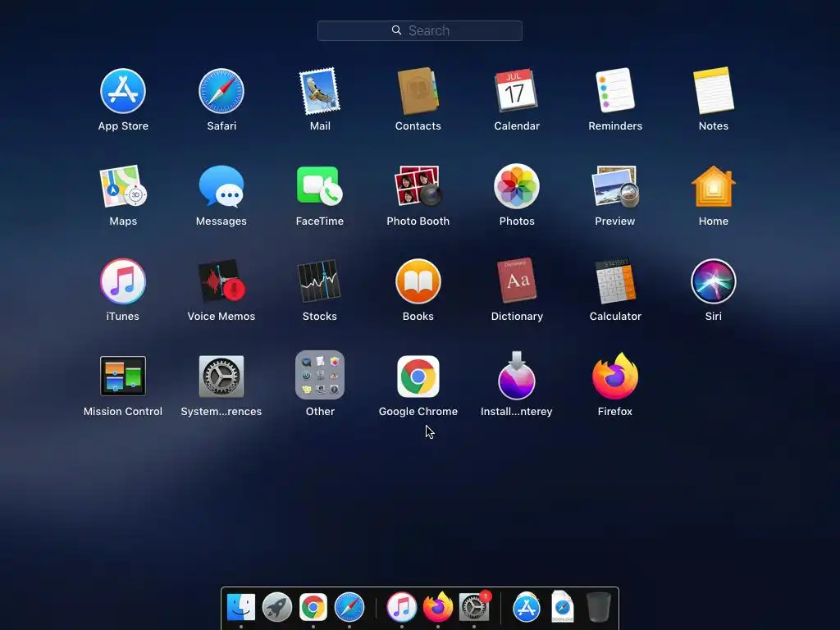The height and width of the screenshot is (630, 840).
Task: Launch Safari from the Launchpad grid
Action: [221, 91]
